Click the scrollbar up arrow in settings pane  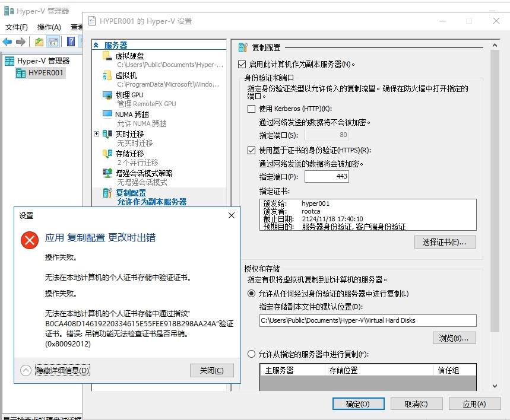click(495, 45)
